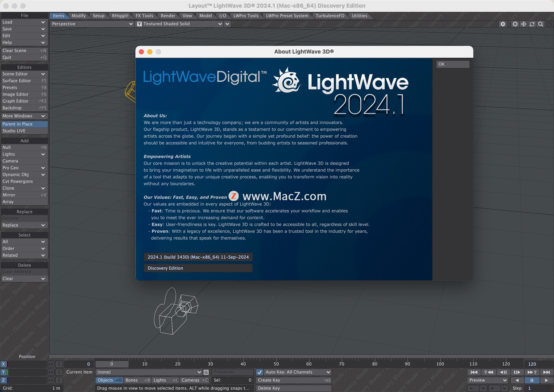Screen dimensions: 554x392
Task: Click the viewport rotate icon
Action: 532,24
